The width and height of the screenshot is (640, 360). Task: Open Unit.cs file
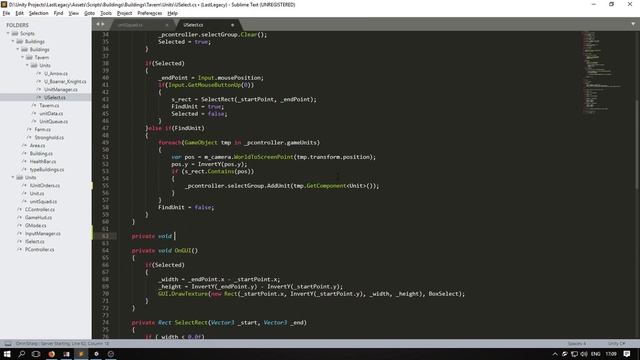pyautogui.click(x=37, y=193)
